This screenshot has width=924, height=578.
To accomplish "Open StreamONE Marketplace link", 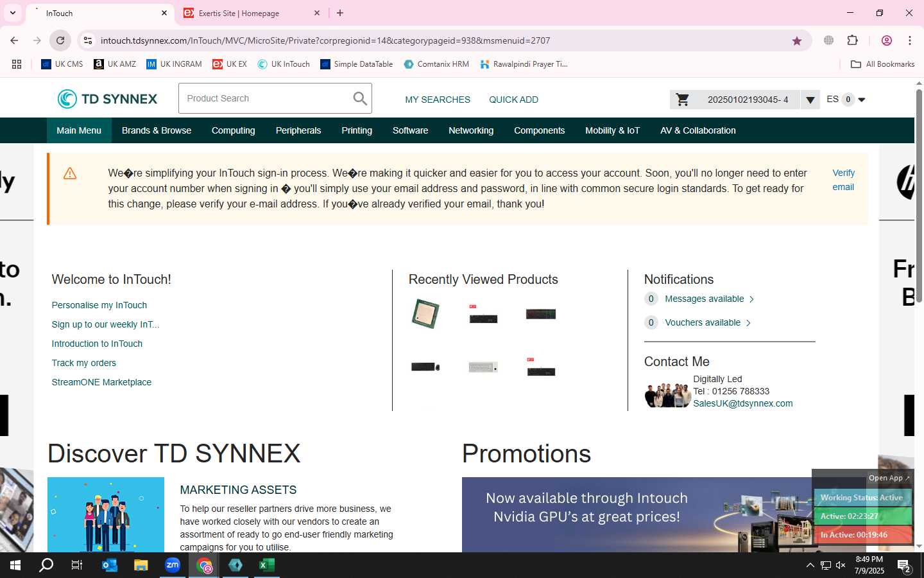I will pos(101,382).
